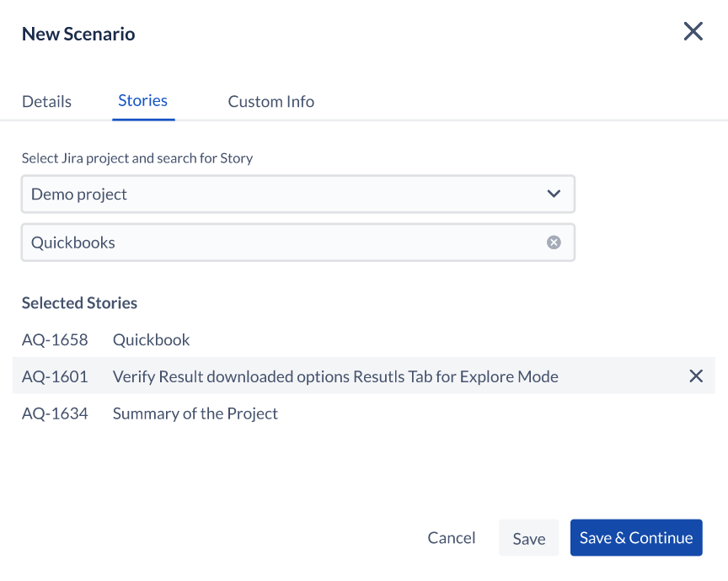The width and height of the screenshot is (728, 581).
Task: Clear the Quickbooks search text
Action: [554, 243]
